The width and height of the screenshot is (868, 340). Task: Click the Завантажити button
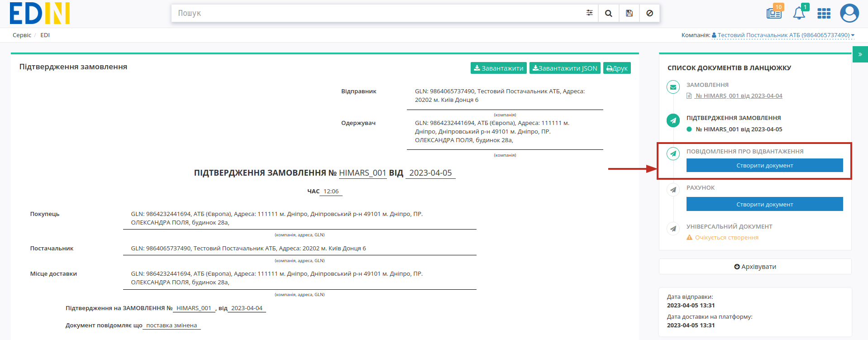pos(499,68)
